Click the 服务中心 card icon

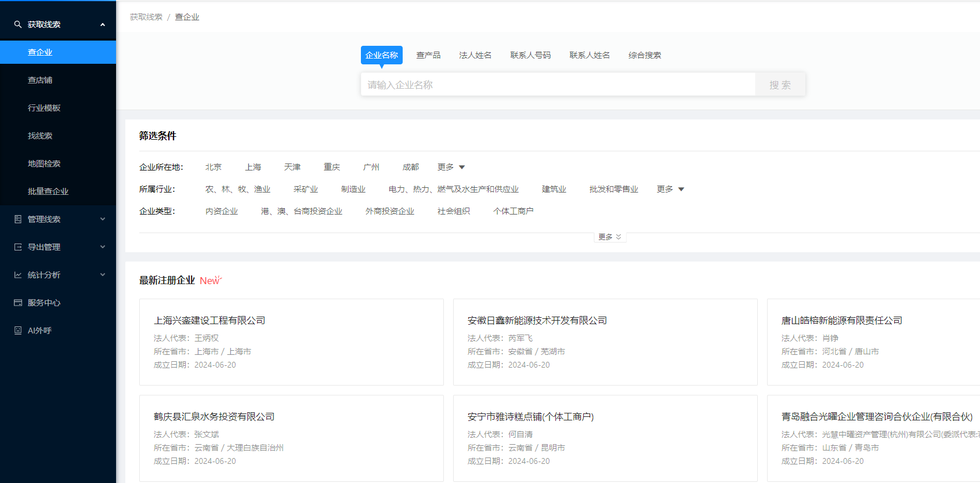(18, 303)
